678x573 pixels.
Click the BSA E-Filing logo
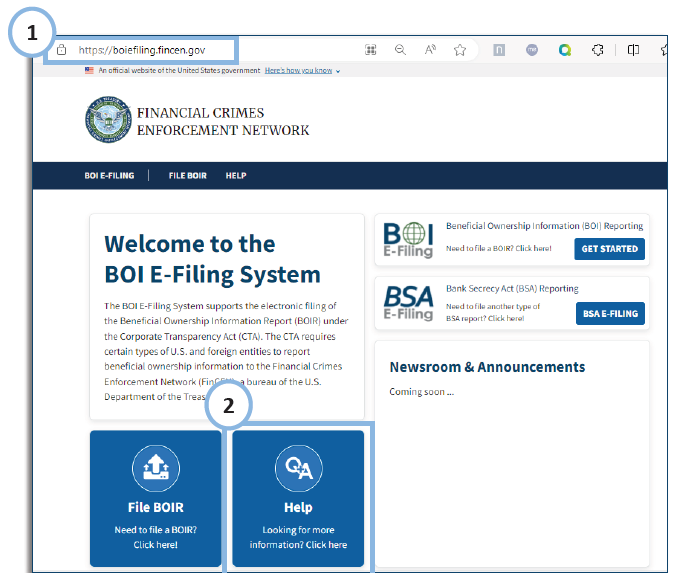click(x=408, y=302)
